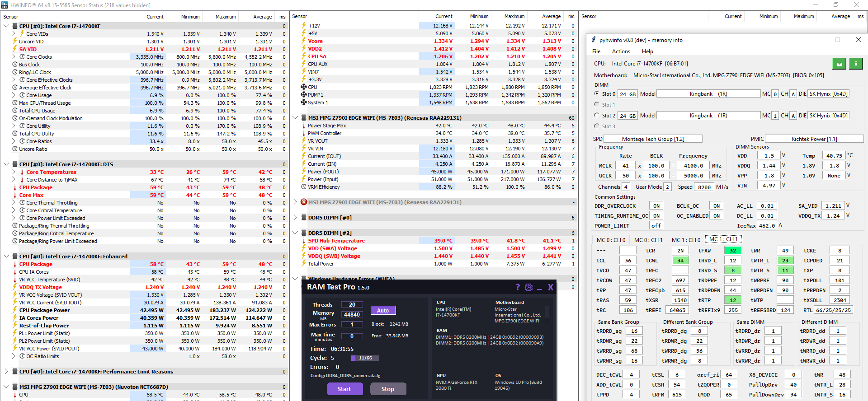The width and height of the screenshot is (868, 401).
Task: Expand the Performance Limit Reasons group
Action: (6, 372)
